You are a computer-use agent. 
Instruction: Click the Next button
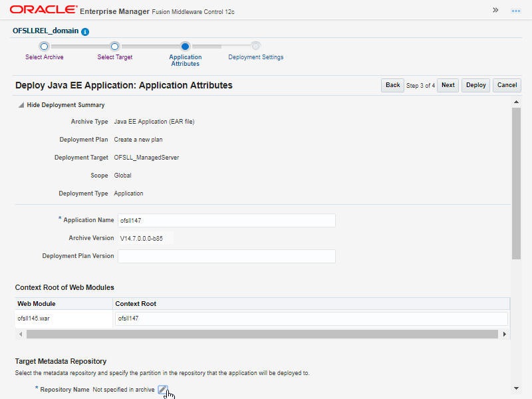point(448,85)
